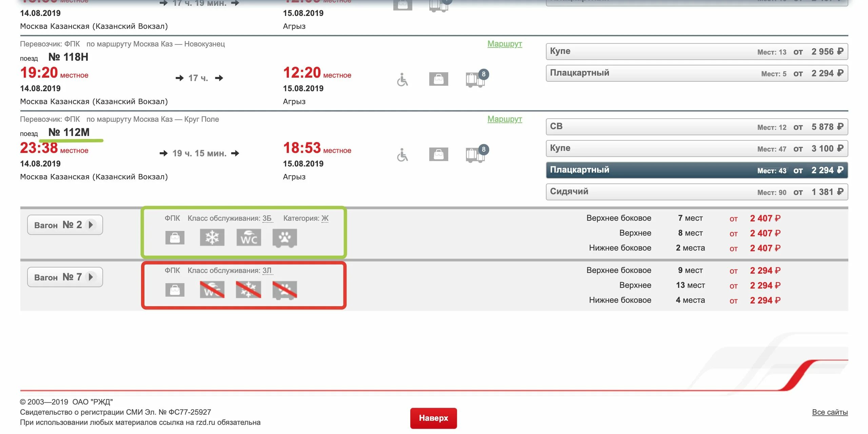Expand Вагон № 7 details
Screen dimensions: 868x434
click(65, 277)
